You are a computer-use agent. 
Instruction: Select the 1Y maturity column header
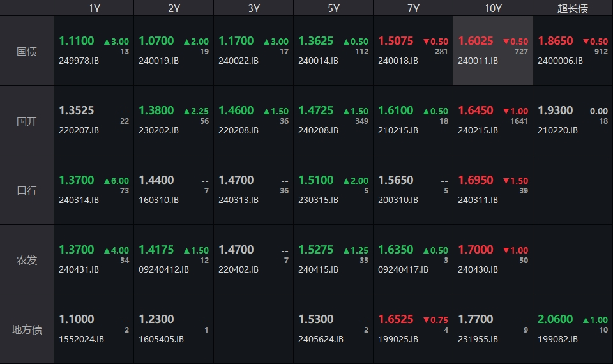94,8
